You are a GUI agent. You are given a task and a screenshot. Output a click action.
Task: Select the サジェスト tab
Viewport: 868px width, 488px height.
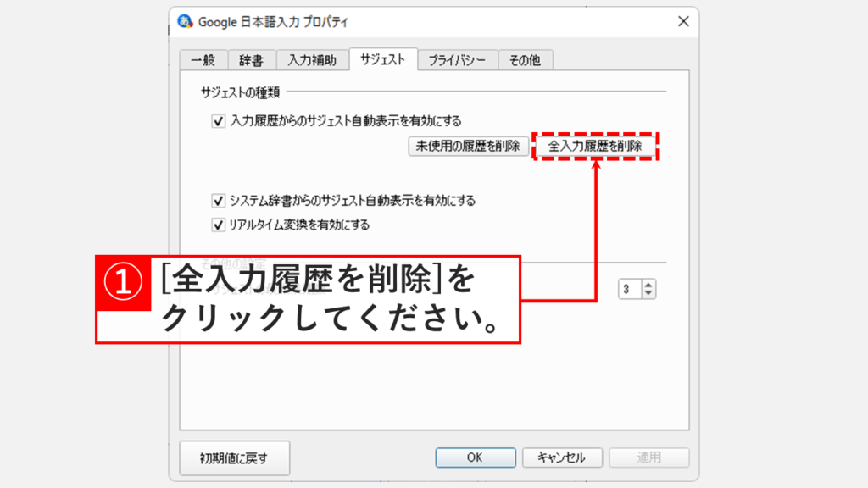pos(383,58)
